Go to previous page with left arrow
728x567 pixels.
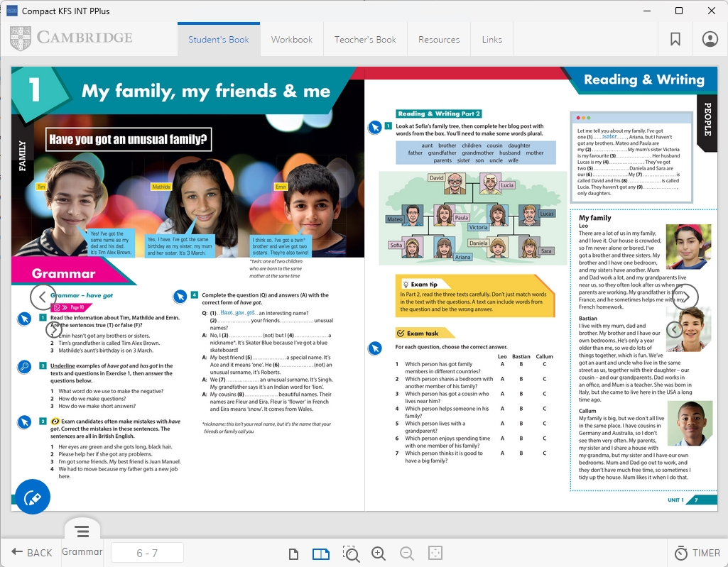click(x=43, y=297)
